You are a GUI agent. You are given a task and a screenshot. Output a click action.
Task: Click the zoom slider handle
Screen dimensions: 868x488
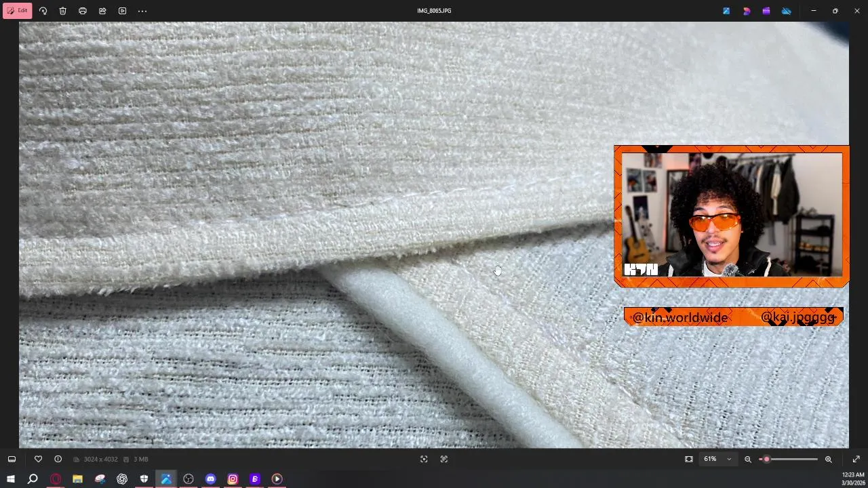click(766, 459)
